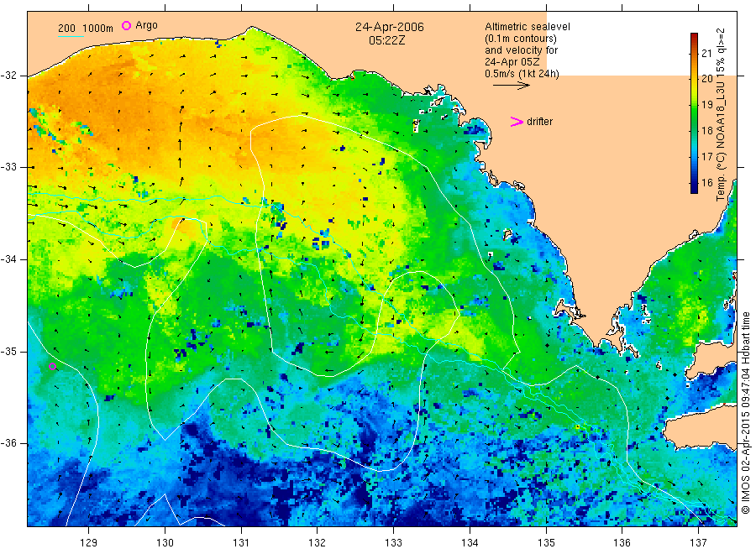The image size is (756, 554).
Task: Click the '05:22Z' time label
Action: click(387, 40)
